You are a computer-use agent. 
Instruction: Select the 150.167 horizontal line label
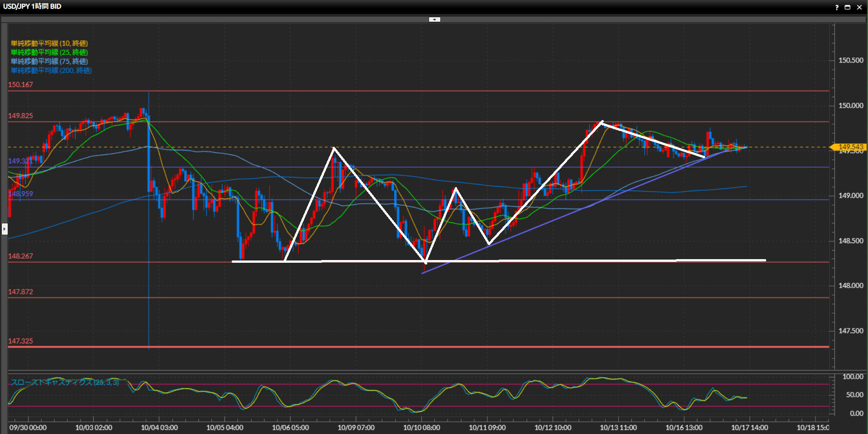pyautogui.click(x=20, y=85)
